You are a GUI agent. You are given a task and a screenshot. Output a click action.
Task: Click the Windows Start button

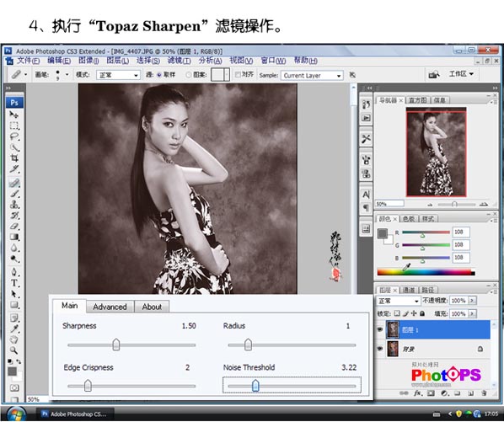pos(16,414)
